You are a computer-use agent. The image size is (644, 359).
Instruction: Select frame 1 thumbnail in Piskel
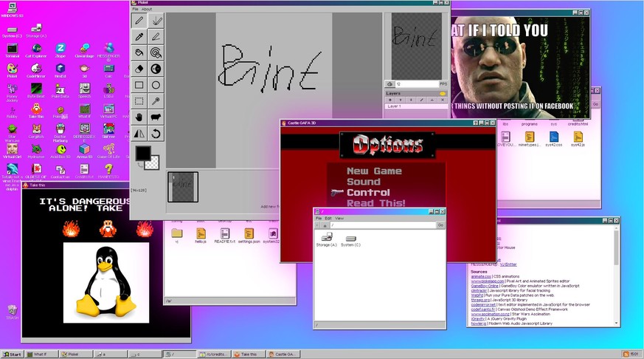183,187
